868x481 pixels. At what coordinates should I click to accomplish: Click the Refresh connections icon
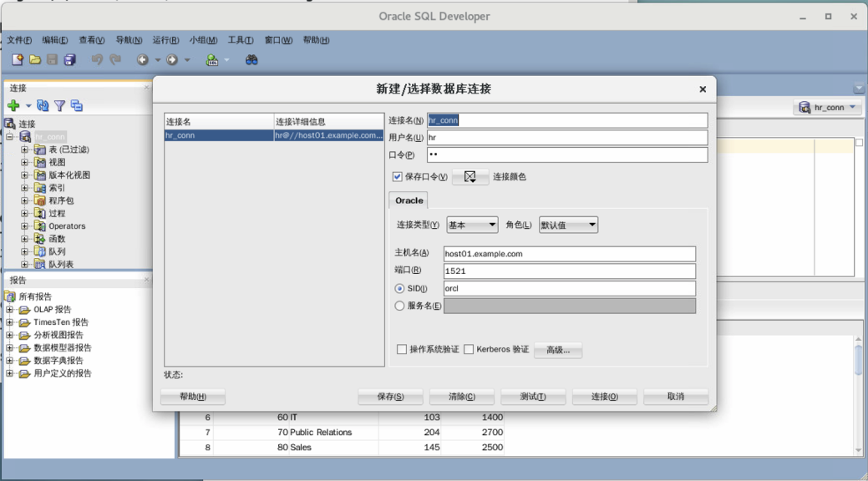pyautogui.click(x=43, y=106)
